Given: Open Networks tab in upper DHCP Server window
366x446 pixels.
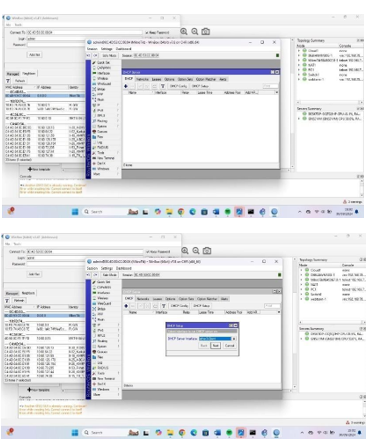Looking at the screenshot, I should coord(142,79).
